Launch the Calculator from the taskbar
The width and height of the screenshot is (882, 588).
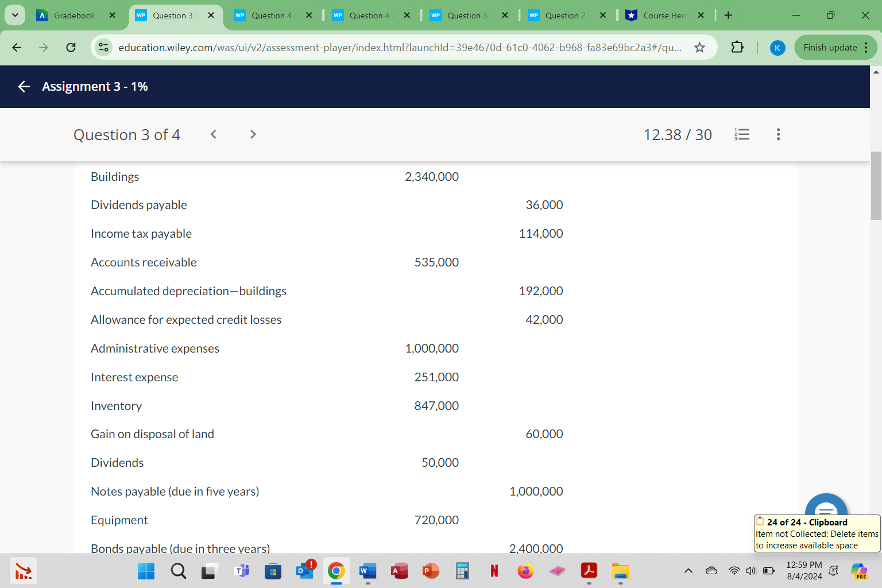pos(462,571)
